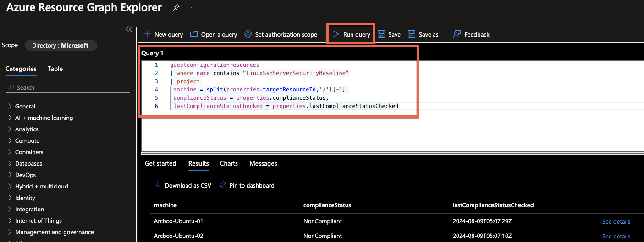
Task: Click the Feedback label
Action: 477,34
